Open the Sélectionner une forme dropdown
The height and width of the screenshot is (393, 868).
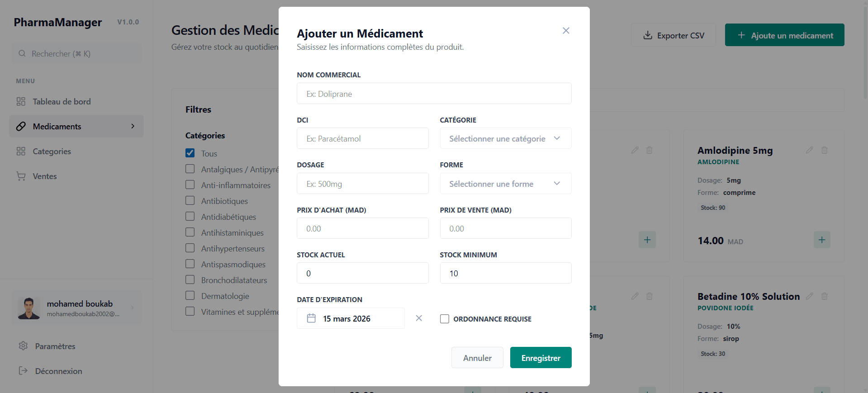506,184
